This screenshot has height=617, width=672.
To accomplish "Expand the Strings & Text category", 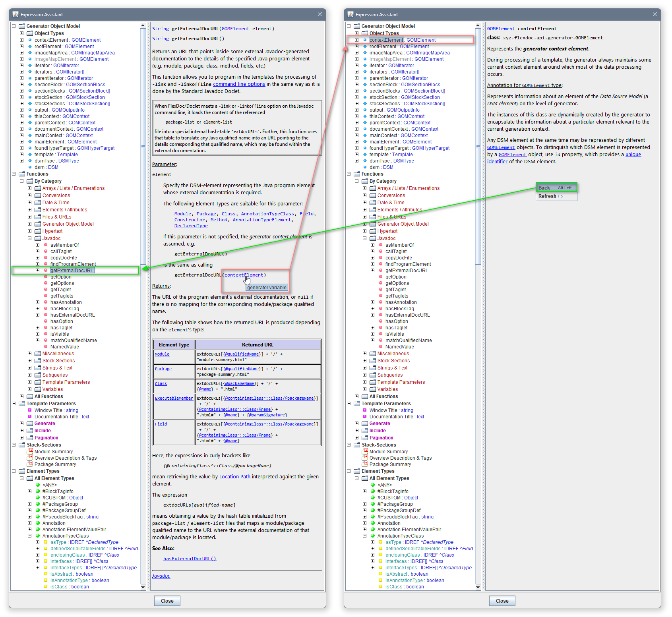I will [30, 367].
